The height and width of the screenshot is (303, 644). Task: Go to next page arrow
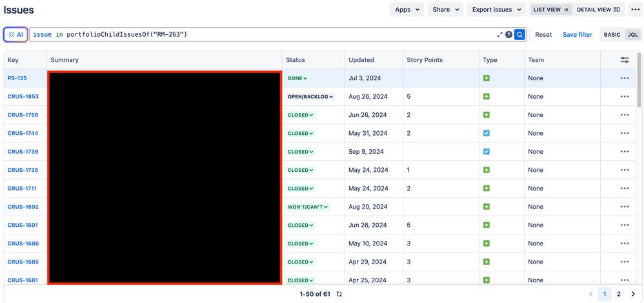click(632, 294)
